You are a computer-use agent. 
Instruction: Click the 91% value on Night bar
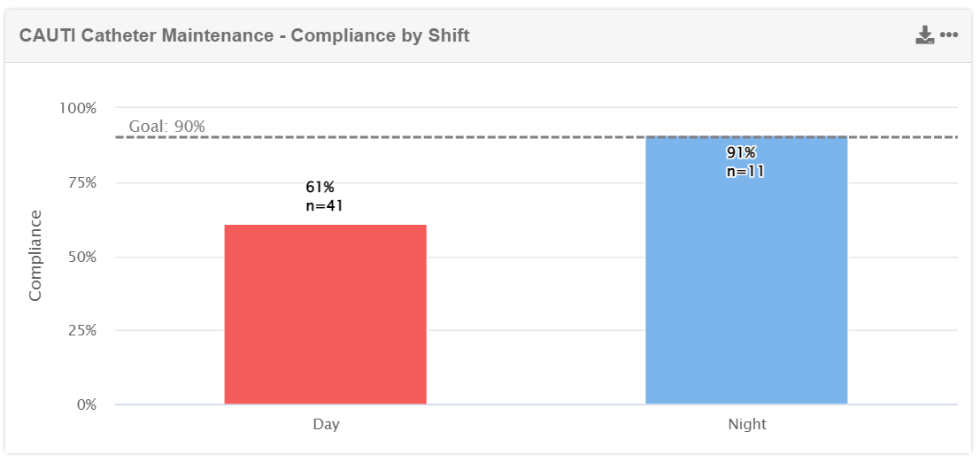tap(742, 152)
